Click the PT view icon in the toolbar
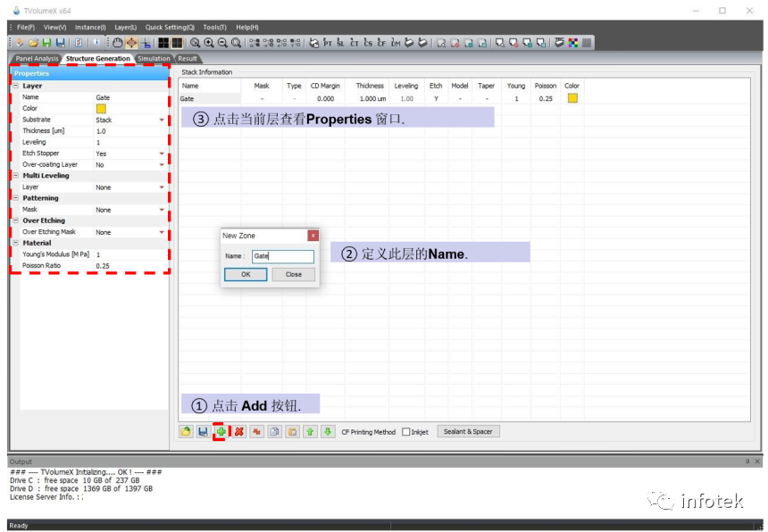The height and width of the screenshot is (532, 768). click(327, 43)
